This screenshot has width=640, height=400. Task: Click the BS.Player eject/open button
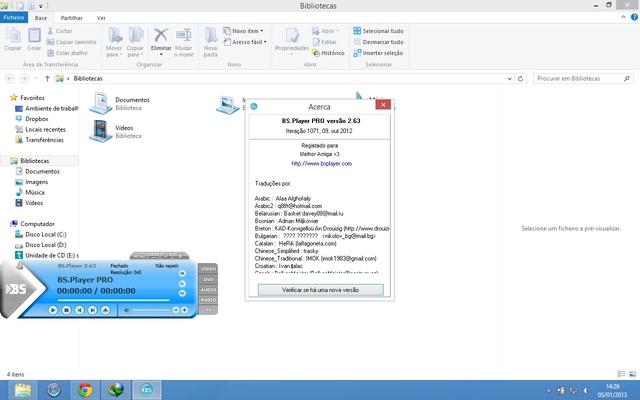pyautogui.click(x=105, y=310)
